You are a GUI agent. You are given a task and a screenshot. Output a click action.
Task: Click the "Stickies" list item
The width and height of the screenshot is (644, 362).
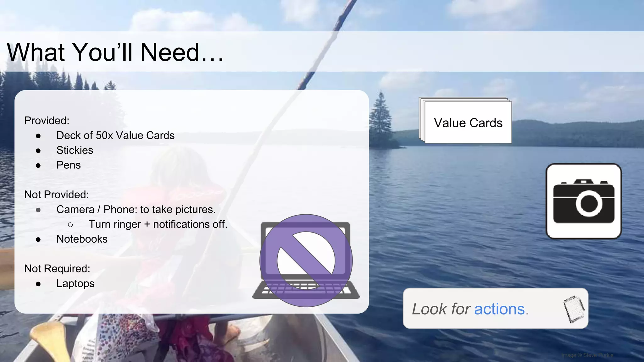[75, 150]
